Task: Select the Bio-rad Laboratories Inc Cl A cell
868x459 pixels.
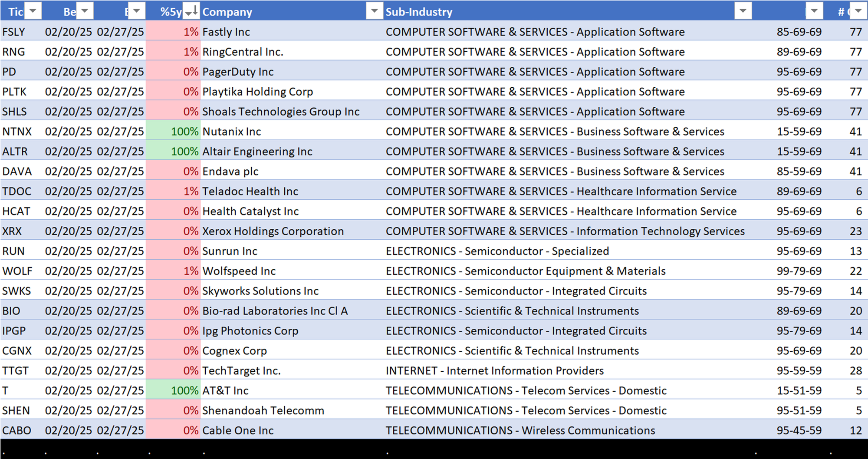Action: pyautogui.click(x=292, y=311)
